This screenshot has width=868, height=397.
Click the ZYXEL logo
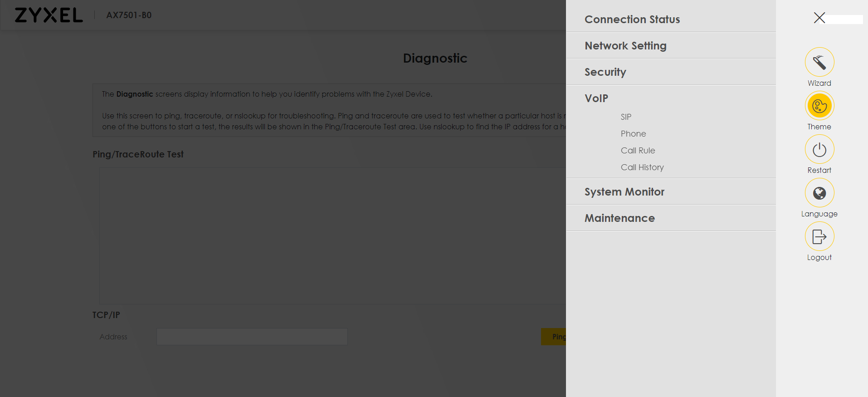click(x=49, y=15)
